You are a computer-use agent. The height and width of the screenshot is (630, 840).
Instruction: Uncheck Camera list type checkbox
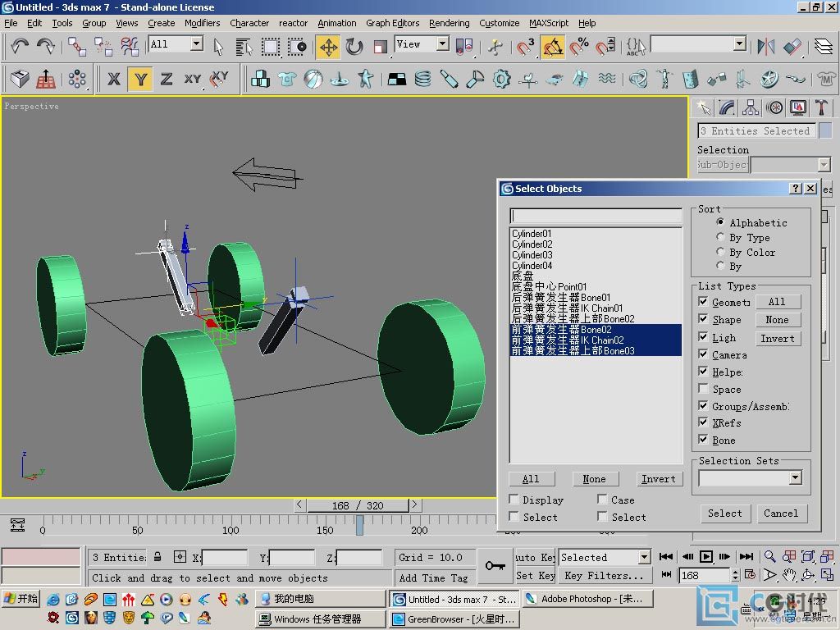coord(703,354)
